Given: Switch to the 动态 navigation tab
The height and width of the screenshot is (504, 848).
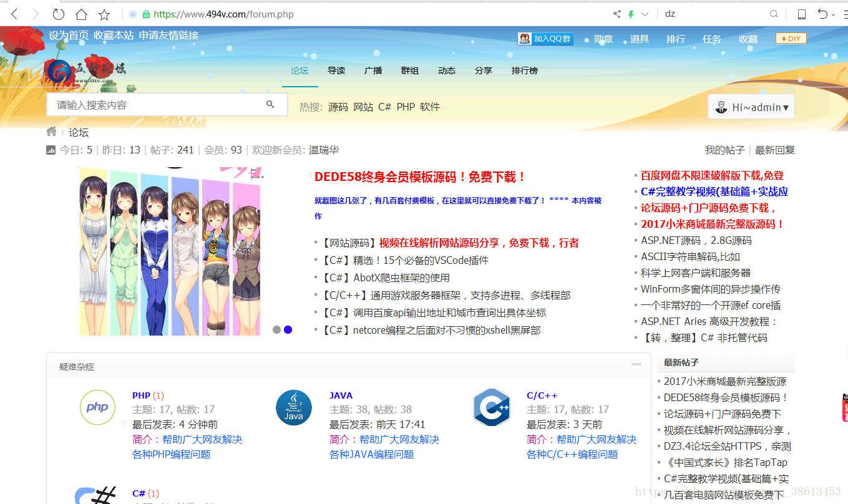Looking at the screenshot, I should pos(447,70).
